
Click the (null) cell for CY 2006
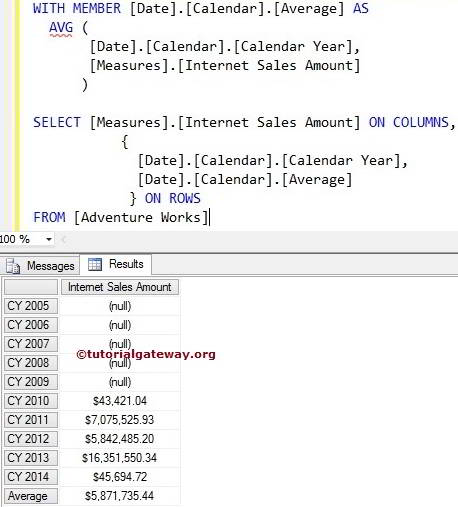[120, 325]
